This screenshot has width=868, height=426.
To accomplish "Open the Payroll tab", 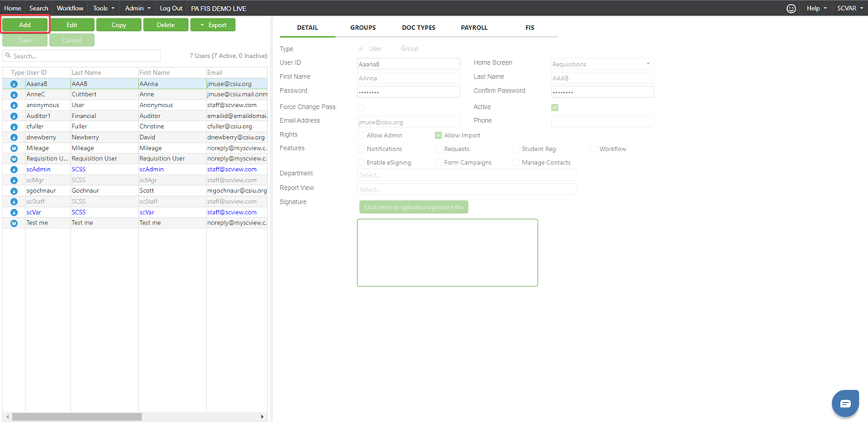I will tap(474, 28).
